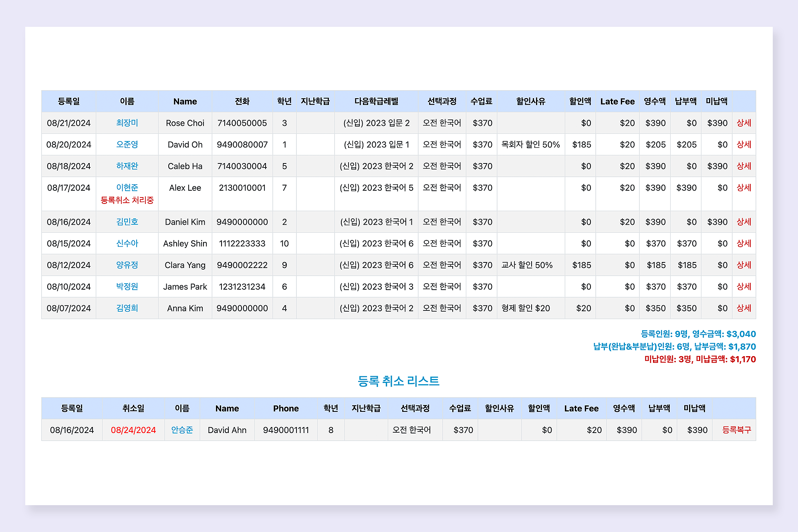Open 안승준 cancelled student link
The width and height of the screenshot is (798, 532).
click(182, 430)
